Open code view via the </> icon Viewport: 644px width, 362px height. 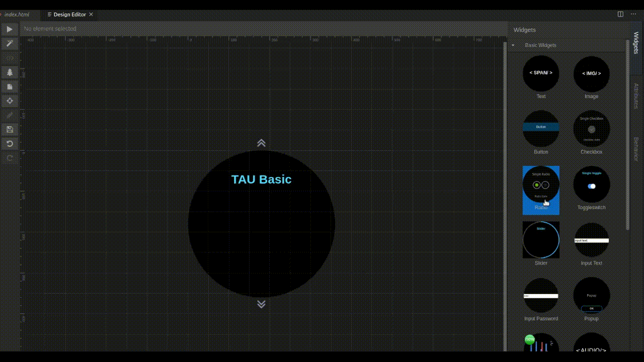point(10,57)
